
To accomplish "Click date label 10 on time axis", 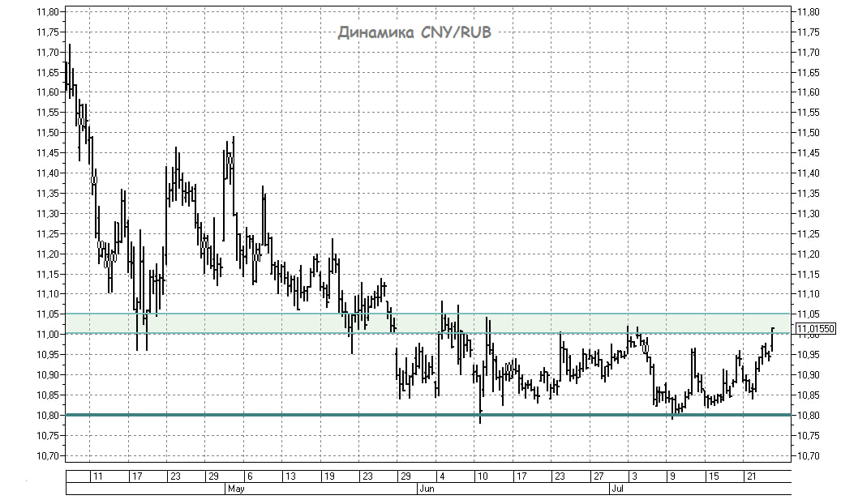I will tap(483, 476).
